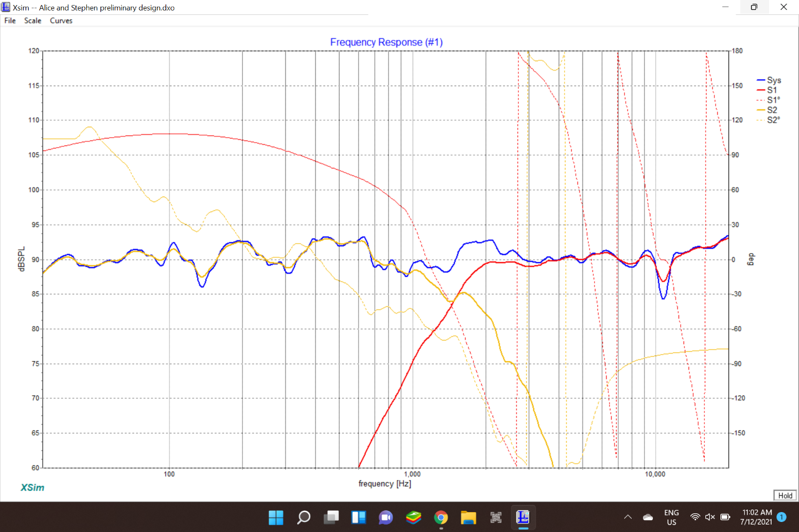Click the frequency [Hz] axis label
The height and width of the screenshot is (532, 799).
[385, 483]
